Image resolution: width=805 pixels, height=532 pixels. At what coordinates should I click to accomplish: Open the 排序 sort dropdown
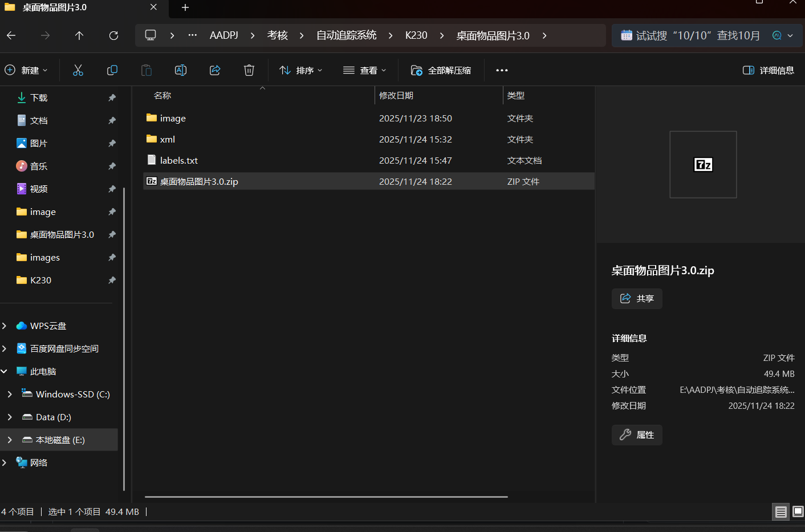[x=301, y=70]
